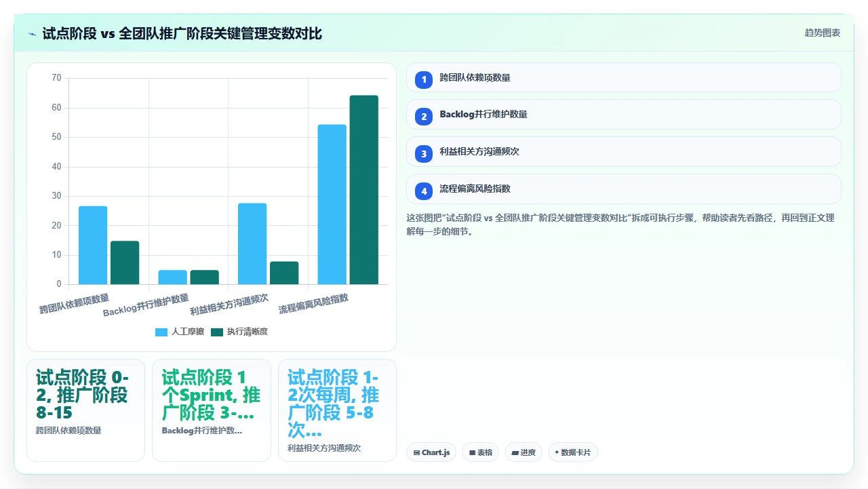Click the 40 y-axis value

coord(56,166)
